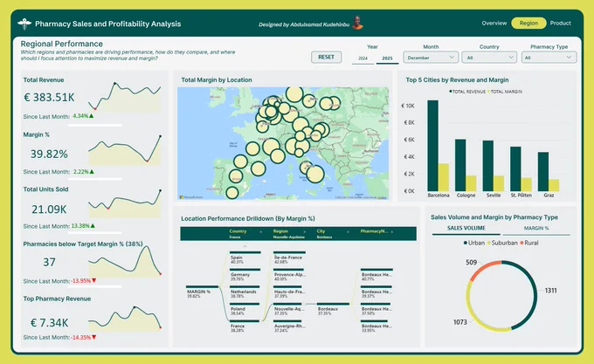Click the dark green Urban donut segment
The height and width of the screenshot is (364, 594).
(534, 295)
